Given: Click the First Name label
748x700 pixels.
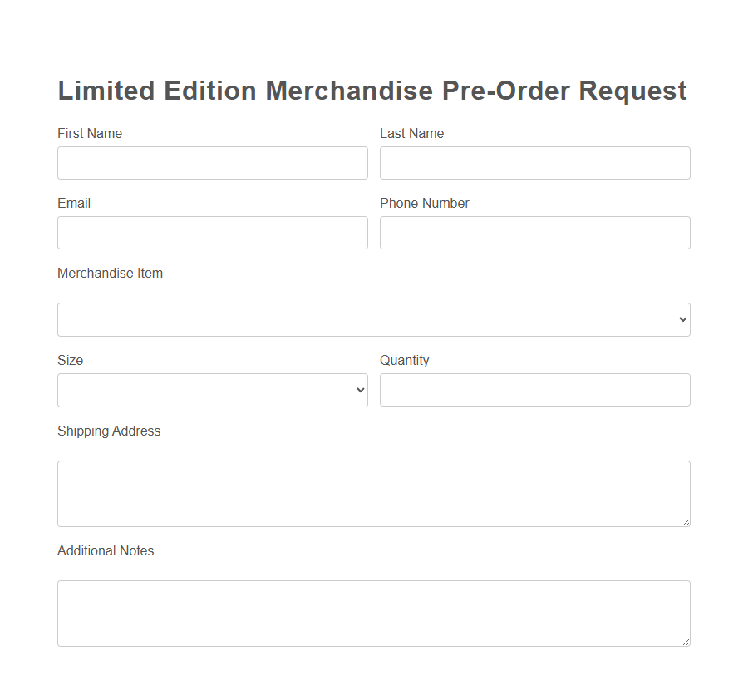Looking at the screenshot, I should (89, 133).
